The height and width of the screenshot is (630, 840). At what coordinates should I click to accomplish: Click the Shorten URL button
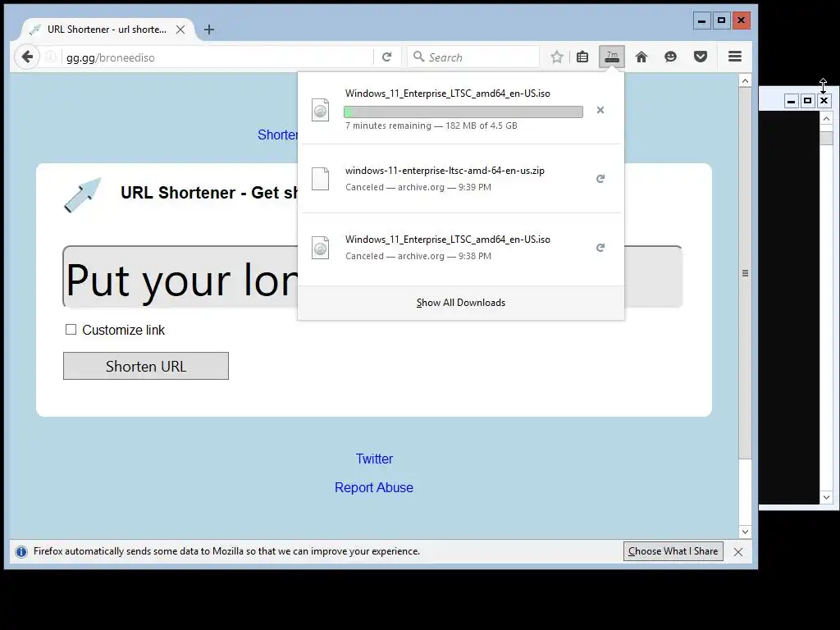point(146,366)
